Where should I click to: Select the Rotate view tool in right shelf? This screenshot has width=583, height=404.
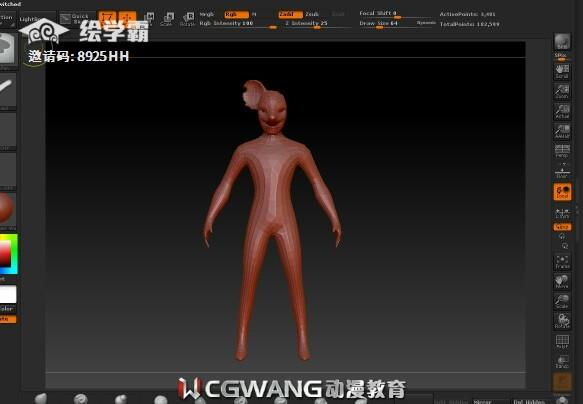[562, 321]
